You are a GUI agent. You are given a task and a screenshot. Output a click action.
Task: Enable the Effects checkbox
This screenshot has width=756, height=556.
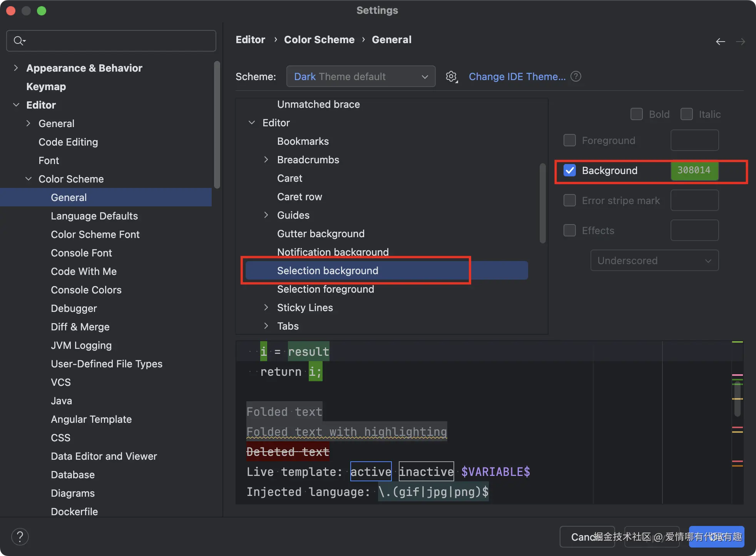tap(570, 231)
